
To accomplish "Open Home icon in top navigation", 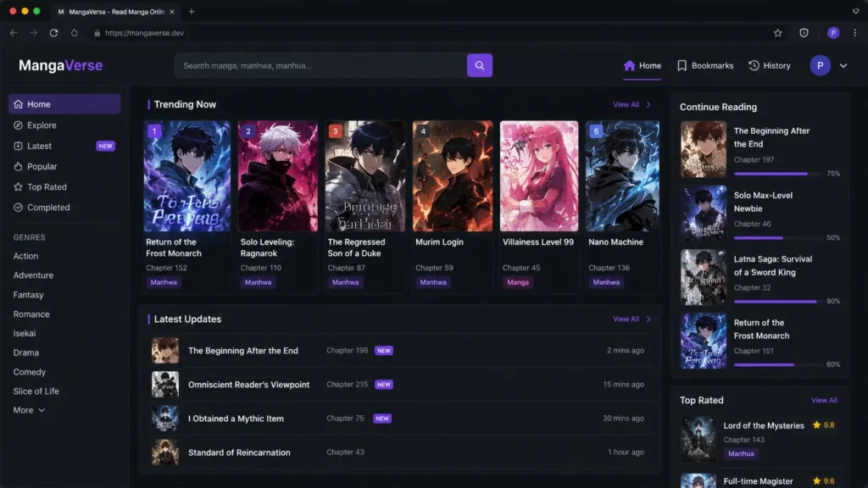I will coord(629,65).
